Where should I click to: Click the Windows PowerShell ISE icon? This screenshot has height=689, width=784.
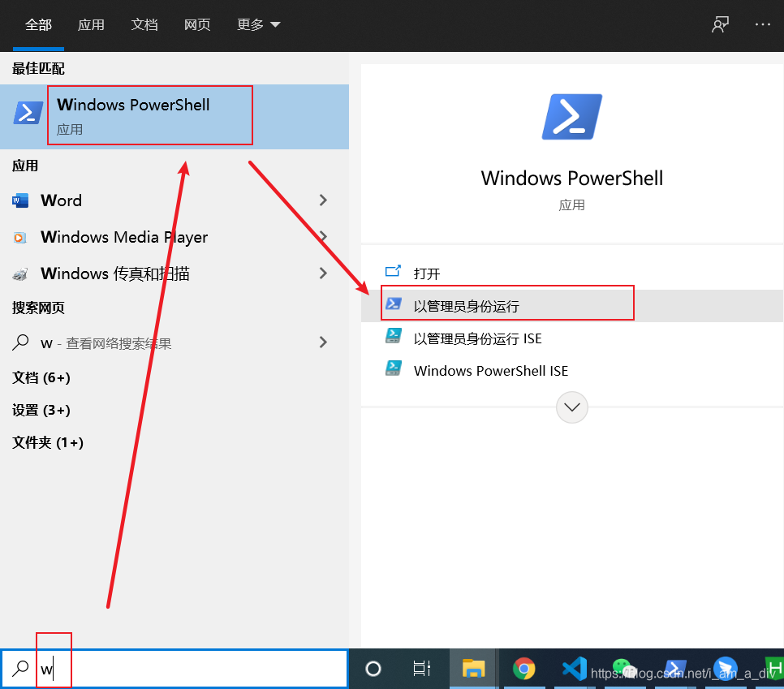(x=394, y=368)
